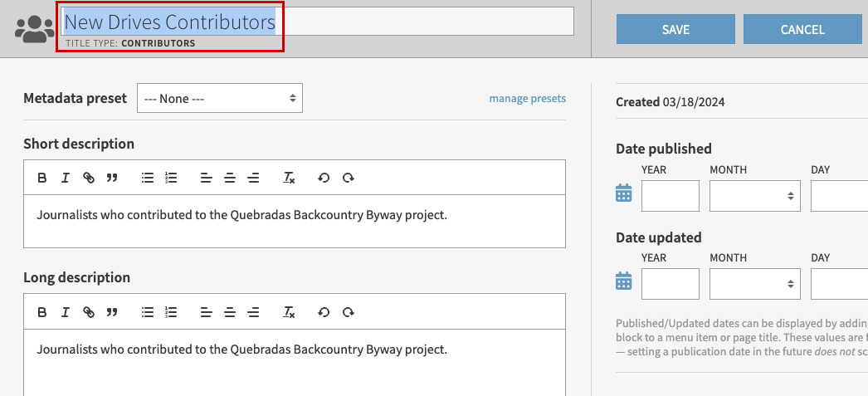
Task: Undo in Short description toolbar
Action: (x=324, y=178)
